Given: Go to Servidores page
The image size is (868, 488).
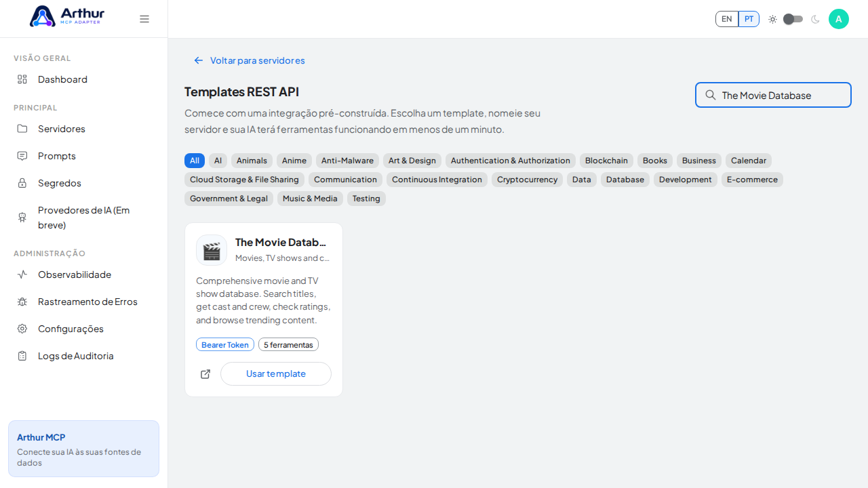Looking at the screenshot, I should pyautogui.click(x=83, y=129).
